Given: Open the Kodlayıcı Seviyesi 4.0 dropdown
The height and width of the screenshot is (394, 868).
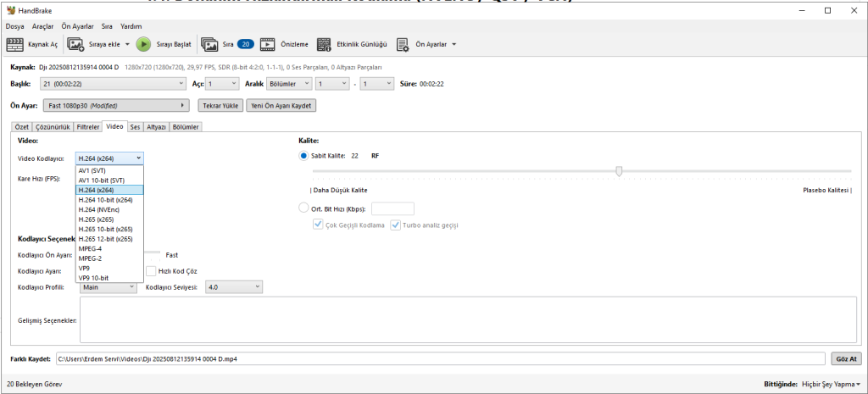Looking at the screenshot, I should 234,287.
